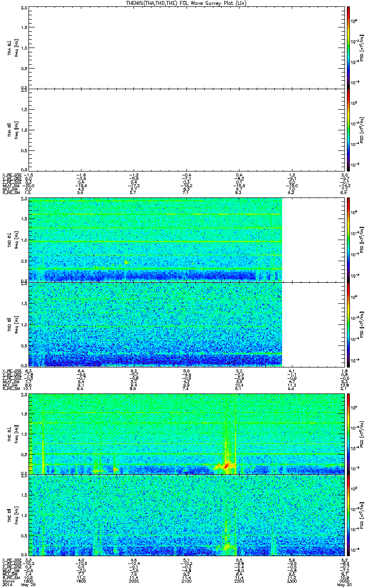Select the empty THA BL spectrogram panel
Screen dimensions: 368x588
coord(186,48)
